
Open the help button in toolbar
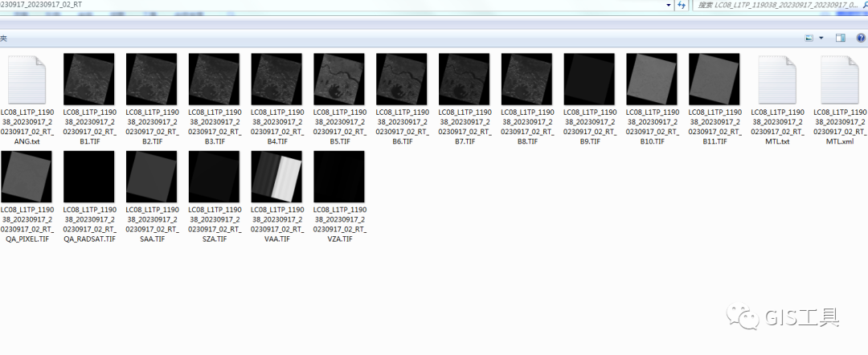[x=861, y=39]
